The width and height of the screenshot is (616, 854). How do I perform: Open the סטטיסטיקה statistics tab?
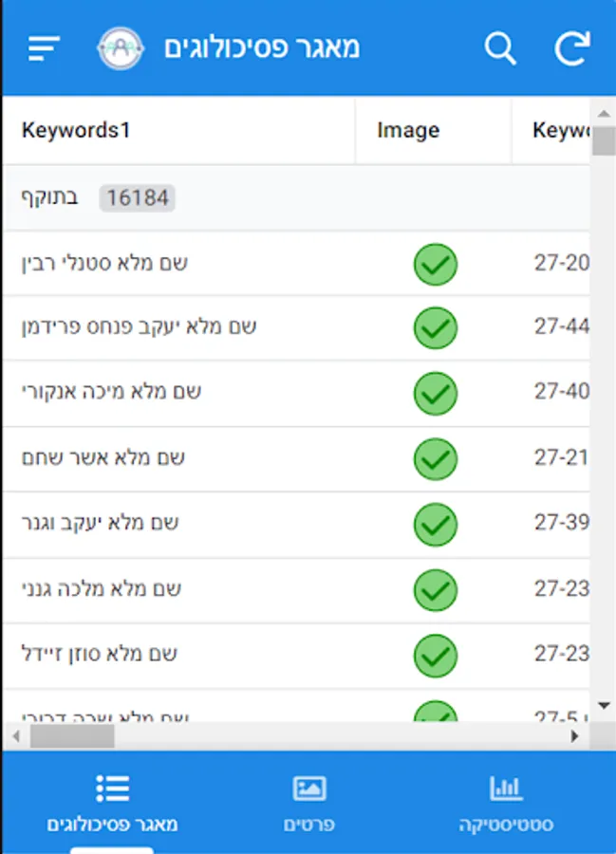506,803
